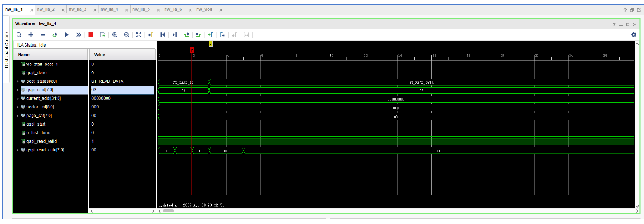This screenshot has height=224, width=644.
Task: Open the waveform Search tool
Action: click(x=19, y=35)
